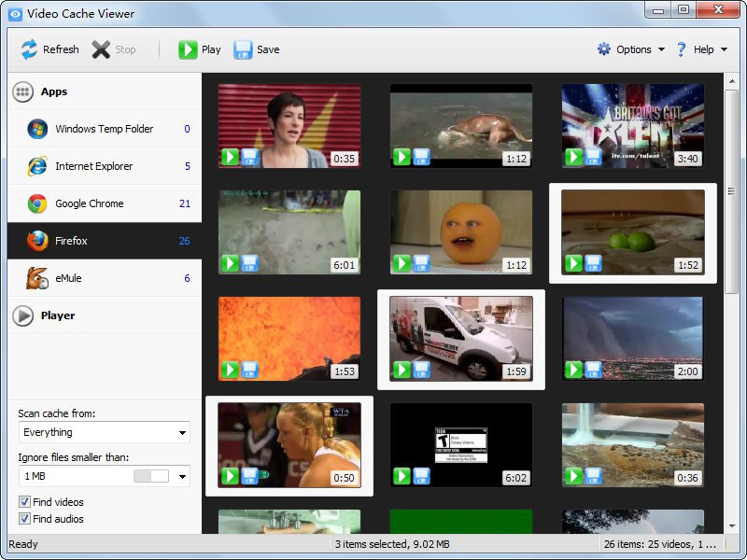Click the Play toolbar button
The height and width of the screenshot is (560, 747).
tap(200, 49)
